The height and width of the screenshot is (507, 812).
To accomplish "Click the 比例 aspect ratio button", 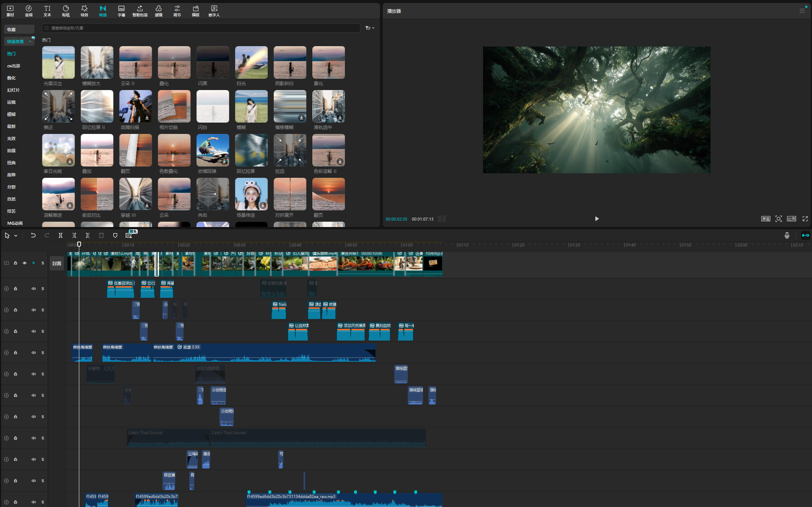I will 791,219.
